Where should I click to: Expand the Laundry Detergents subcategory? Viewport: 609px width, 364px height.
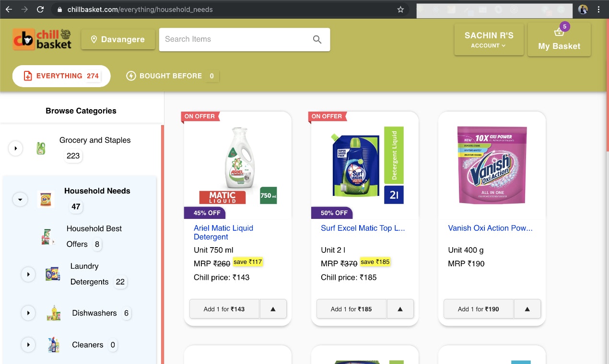coord(28,274)
